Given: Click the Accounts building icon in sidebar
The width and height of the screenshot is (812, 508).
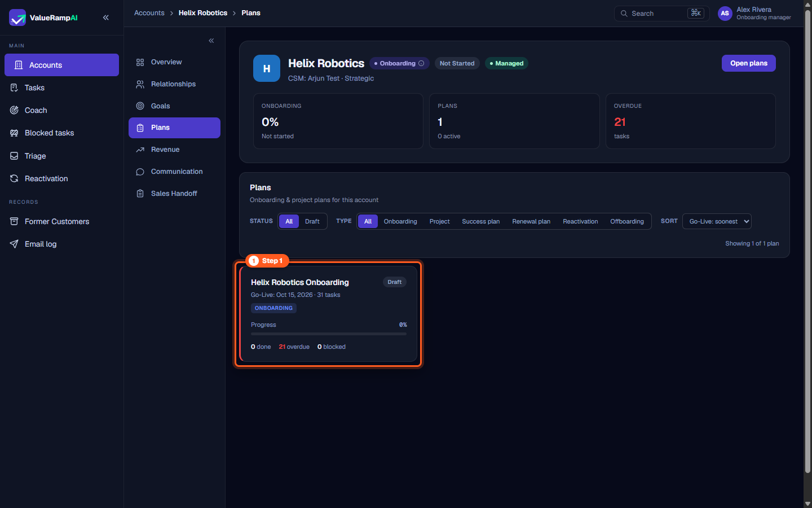Looking at the screenshot, I should (x=19, y=65).
